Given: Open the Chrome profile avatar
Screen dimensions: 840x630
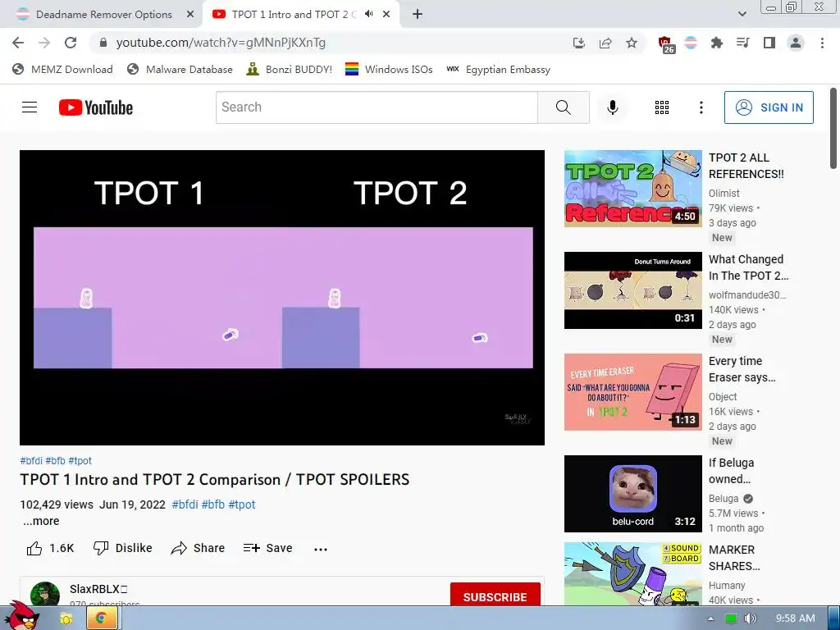Looking at the screenshot, I should click(796, 43).
